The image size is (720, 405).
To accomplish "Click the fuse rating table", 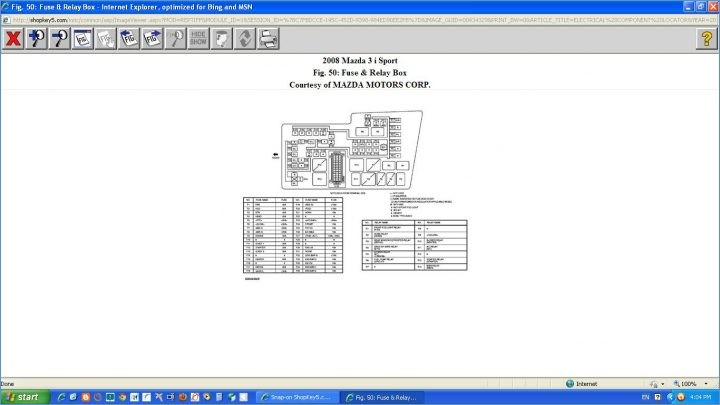I will [293, 236].
